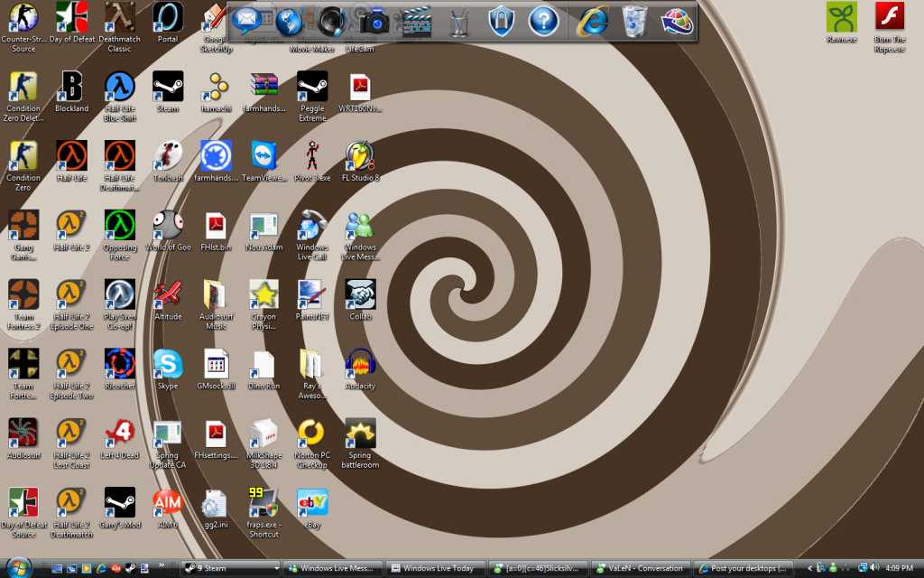Select the Left 4 Dead icon
Image resolution: width=924 pixels, height=578 pixels.
tap(120, 433)
